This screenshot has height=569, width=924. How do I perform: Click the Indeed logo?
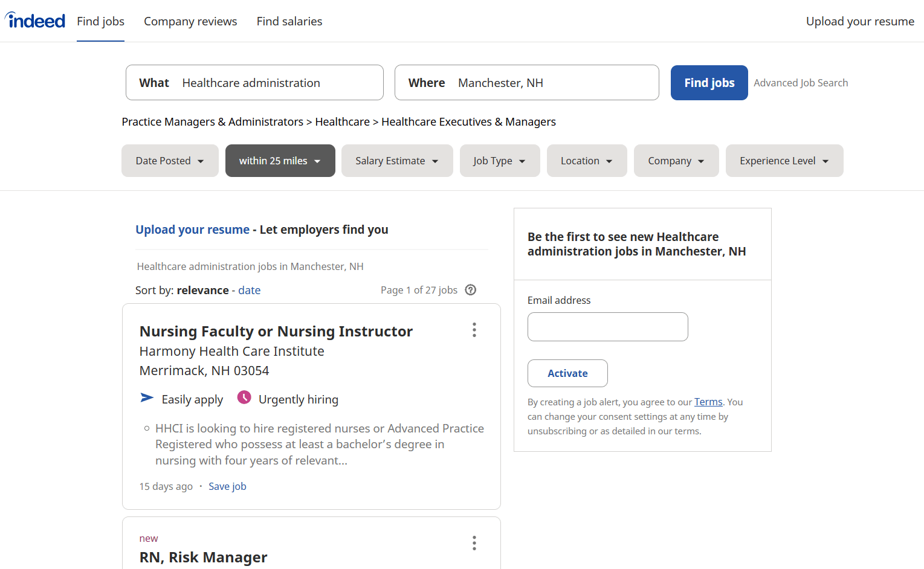[x=34, y=21]
